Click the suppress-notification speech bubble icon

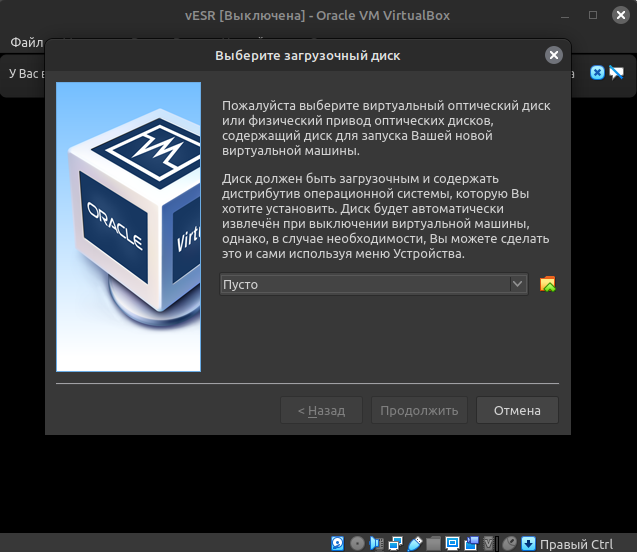[617, 73]
